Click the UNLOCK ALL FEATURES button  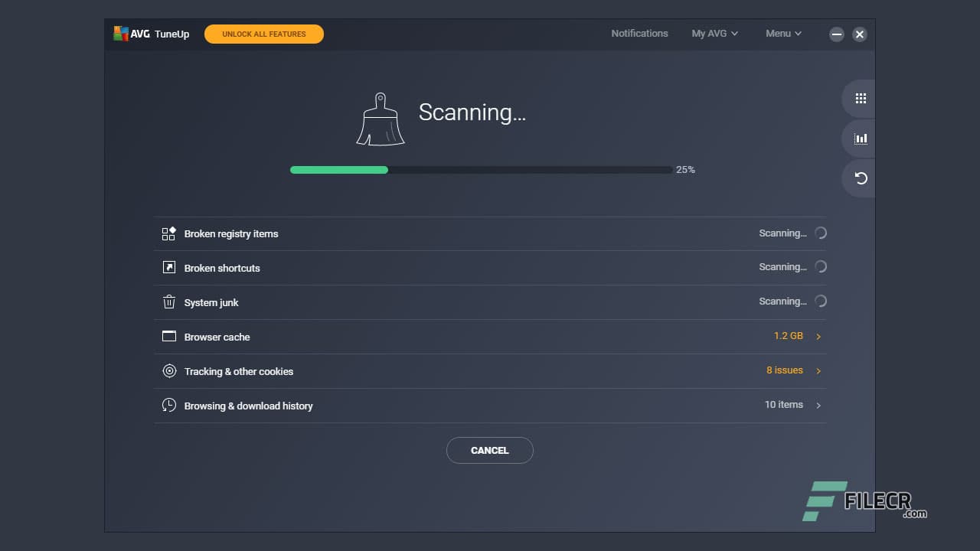pyautogui.click(x=263, y=34)
